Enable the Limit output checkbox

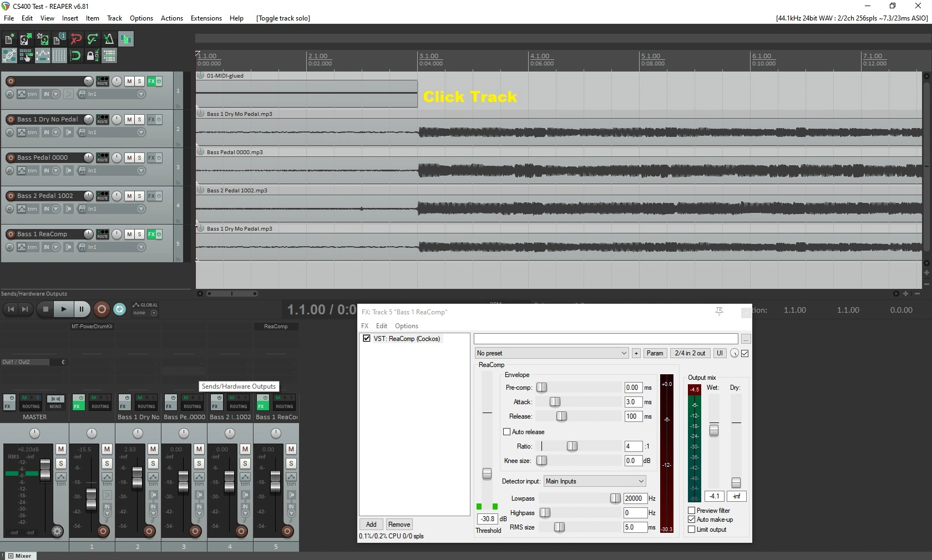click(692, 530)
